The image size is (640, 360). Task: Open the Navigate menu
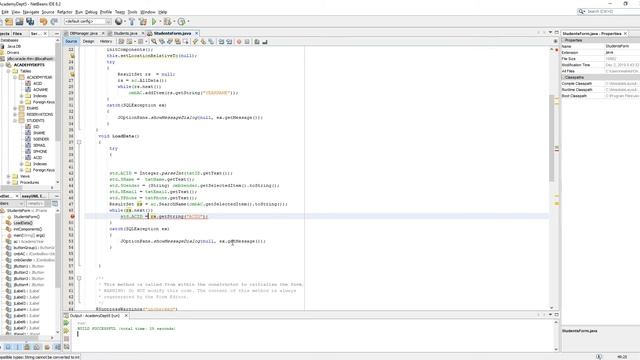(31, 12)
